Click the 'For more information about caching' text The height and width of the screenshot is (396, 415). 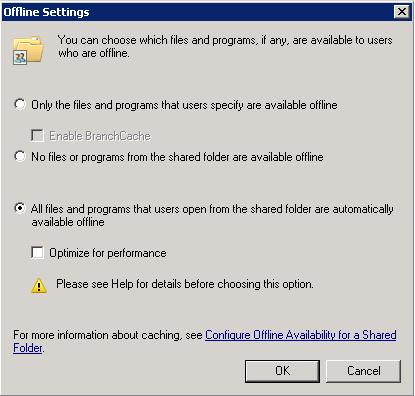coord(108,335)
